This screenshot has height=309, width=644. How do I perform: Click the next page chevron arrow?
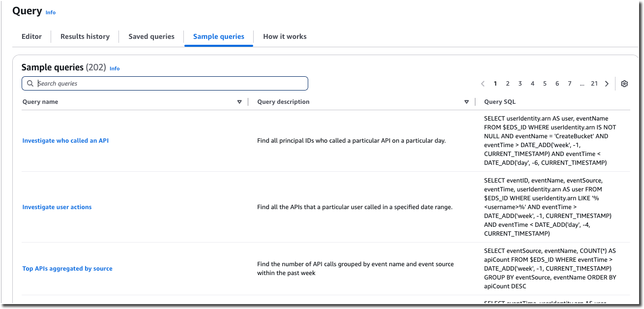tap(607, 83)
